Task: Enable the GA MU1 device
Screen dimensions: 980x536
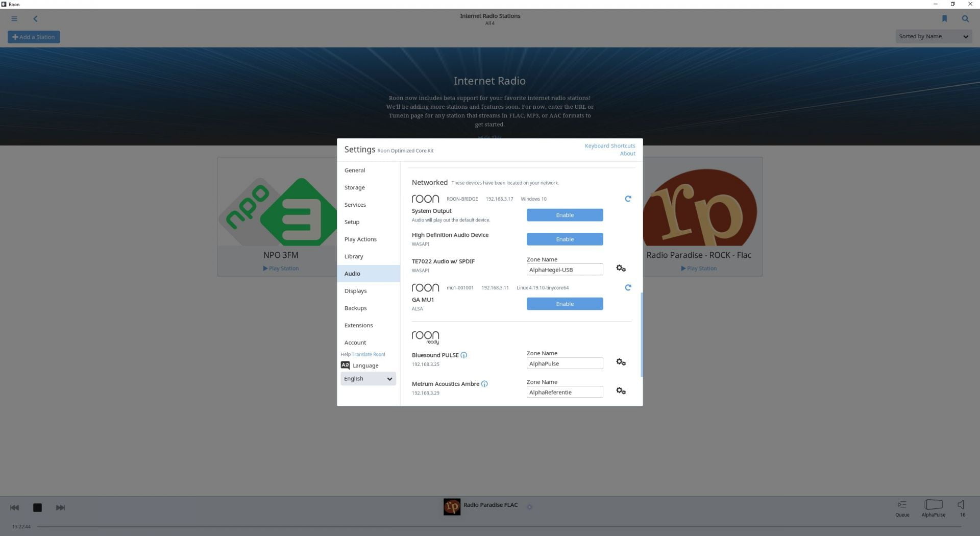Action: (x=565, y=304)
